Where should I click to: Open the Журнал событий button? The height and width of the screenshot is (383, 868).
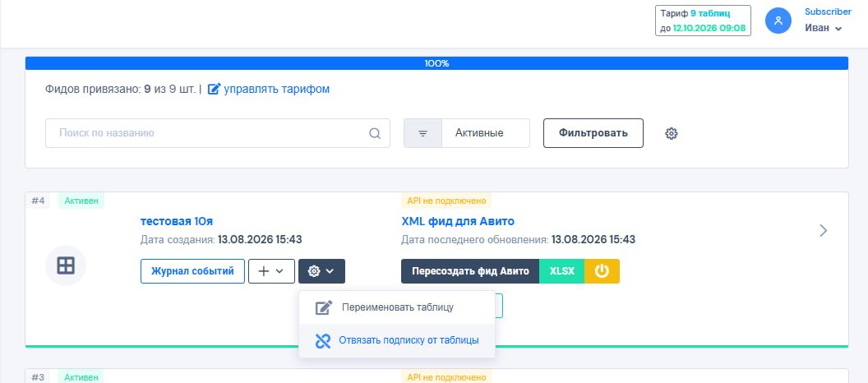coord(192,271)
